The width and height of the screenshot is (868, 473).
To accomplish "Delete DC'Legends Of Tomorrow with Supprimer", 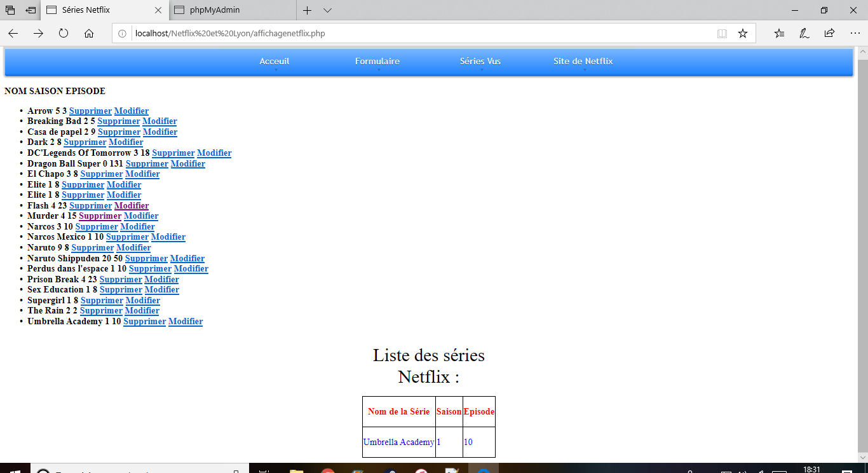I will click(x=173, y=153).
